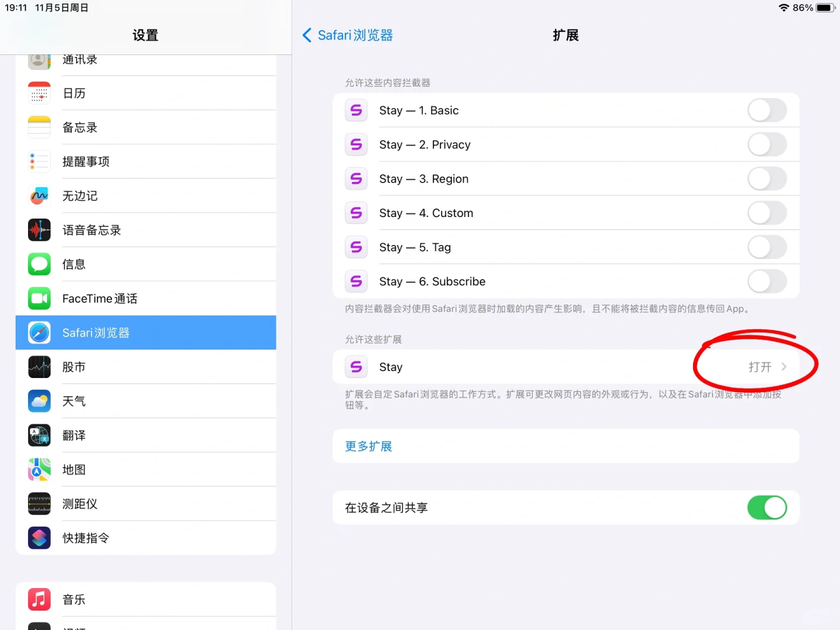This screenshot has height=630, width=840.
Task: Disable 在设备之间共享 sharing
Action: pyautogui.click(x=767, y=508)
